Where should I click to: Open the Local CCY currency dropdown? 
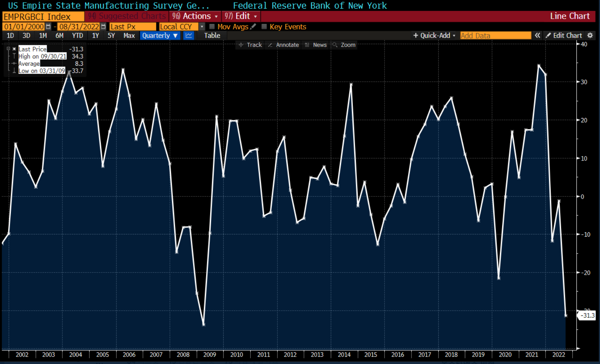(x=202, y=27)
